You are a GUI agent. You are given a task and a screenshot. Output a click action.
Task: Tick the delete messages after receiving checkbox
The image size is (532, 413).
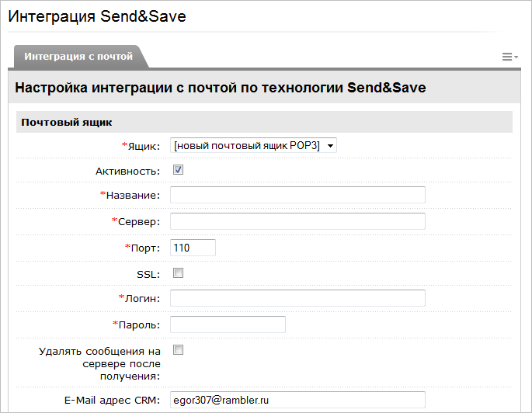point(178,350)
